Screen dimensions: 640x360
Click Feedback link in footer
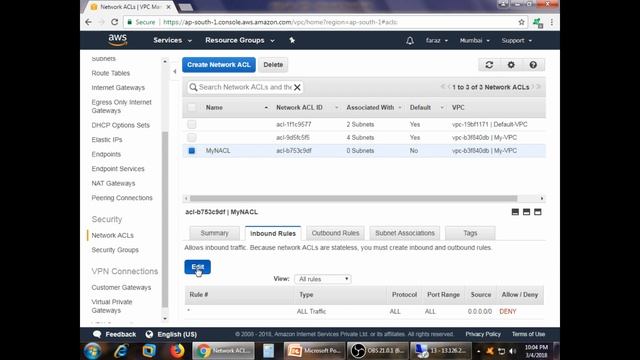pos(115,334)
